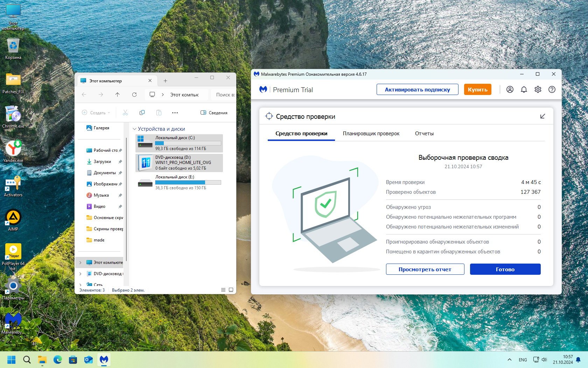Viewport: 588px width, 368px height.
Task: Click the orange Купить button
Action: pyautogui.click(x=478, y=89)
